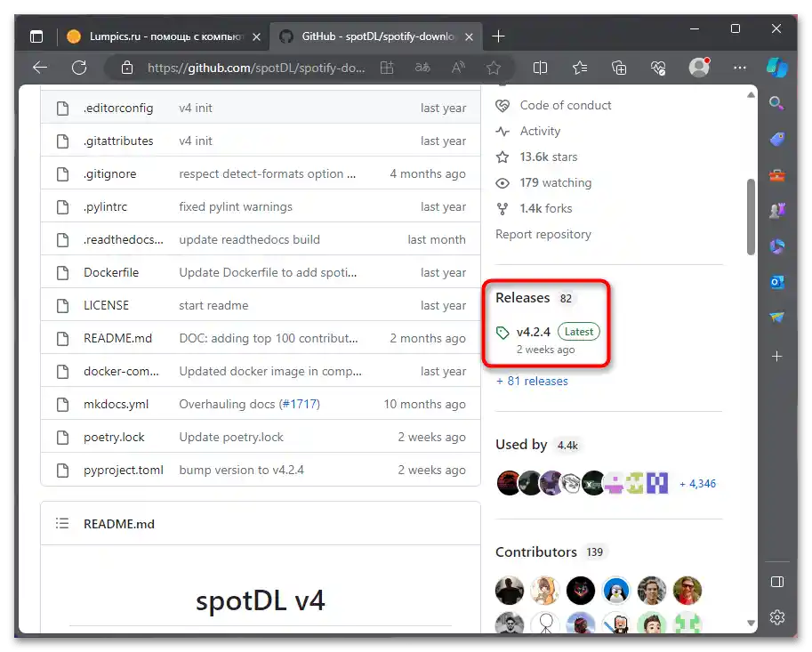View 179 watching link
The height and width of the screenshot is (652, 812).
pos(556,183)
